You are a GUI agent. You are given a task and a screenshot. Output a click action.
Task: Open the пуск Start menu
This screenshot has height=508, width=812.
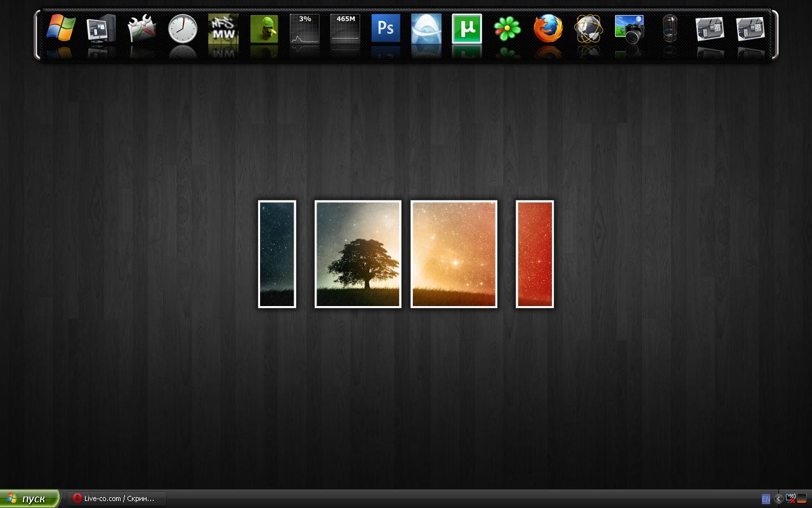tap(29, 499)
